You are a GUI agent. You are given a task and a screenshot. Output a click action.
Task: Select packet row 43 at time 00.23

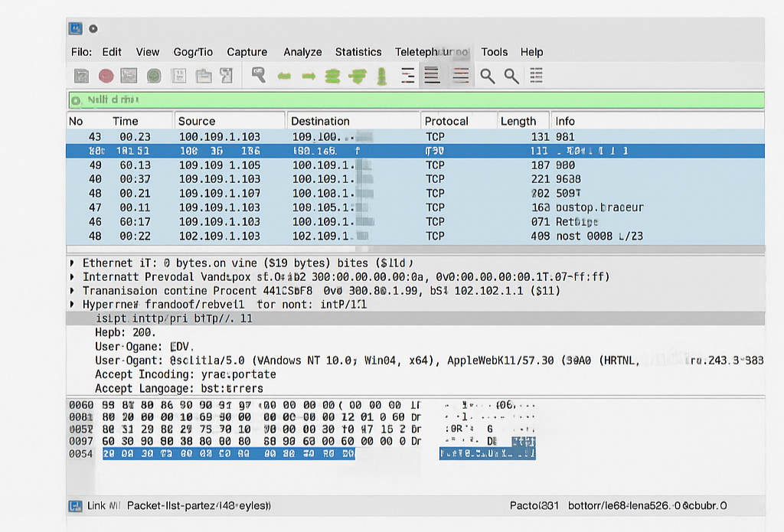(x=415, y=137)
